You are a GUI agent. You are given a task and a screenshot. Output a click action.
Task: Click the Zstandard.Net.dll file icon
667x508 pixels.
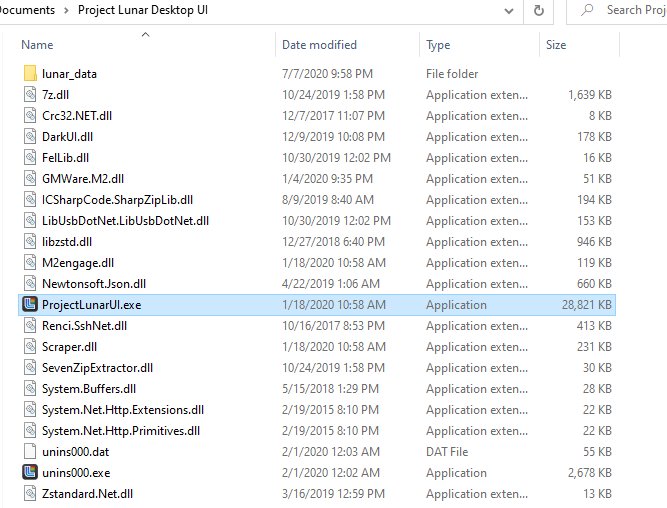click(30, 493)
